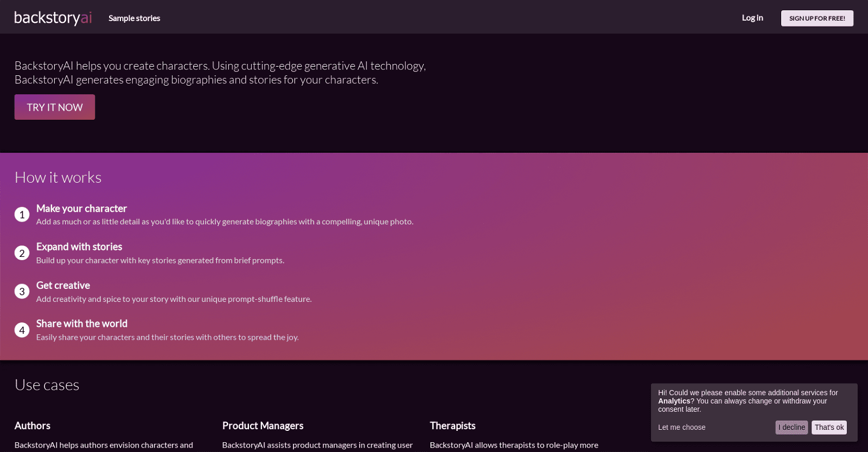Click the backstoryai logo
The width and height of the screenshot is (868, 452).
pos(53,18)
